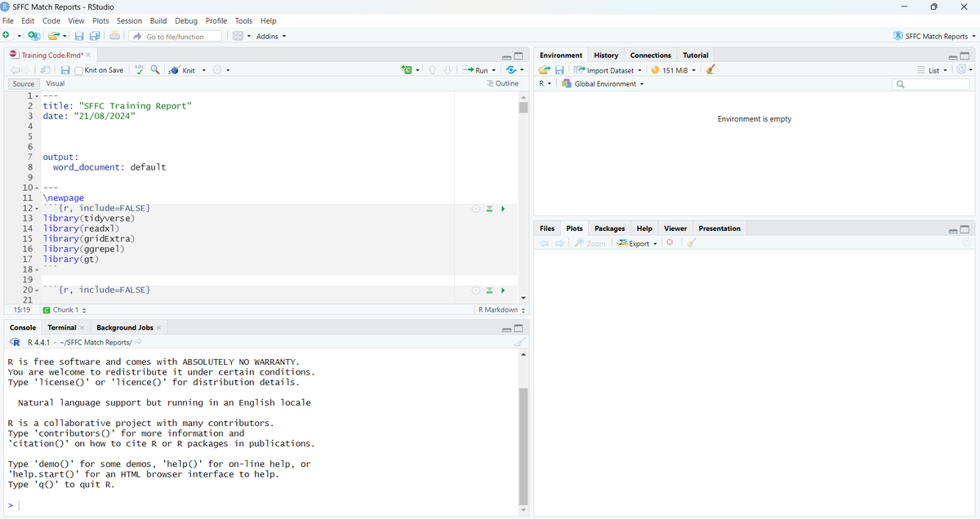Remove current plot red X icon
The height and width of the screenshot is (519, 980).
[x=670, y=243]
